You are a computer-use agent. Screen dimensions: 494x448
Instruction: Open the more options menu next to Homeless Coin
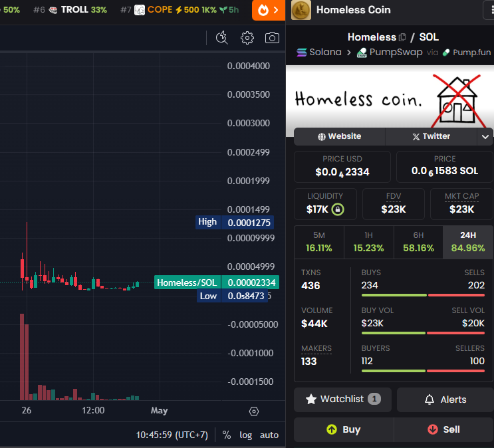pyautogui.click(x=490, y=10)
